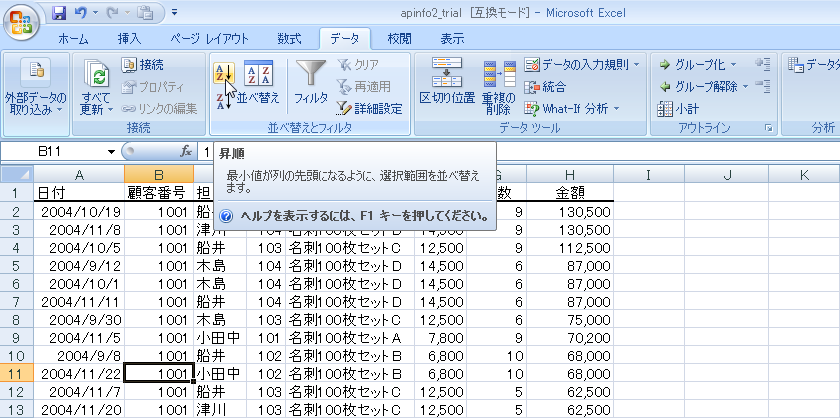This screenshot has height=418, width=840.
Task: Open the アウトライン group dialog launcher
Action: click(767, 128)
